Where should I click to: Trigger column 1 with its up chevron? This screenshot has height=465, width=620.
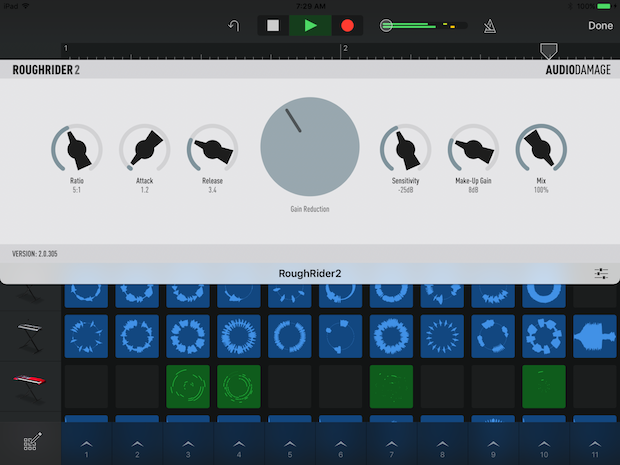[86, 444]
